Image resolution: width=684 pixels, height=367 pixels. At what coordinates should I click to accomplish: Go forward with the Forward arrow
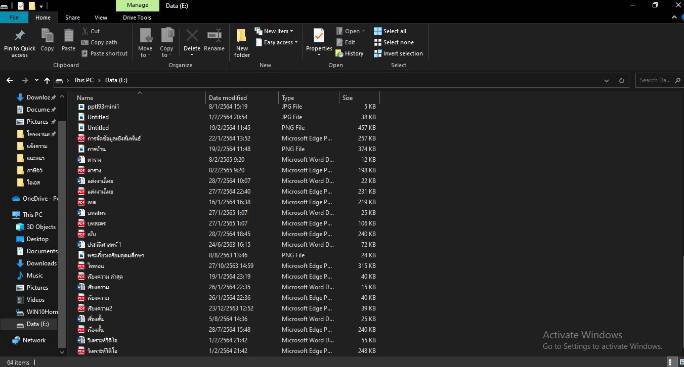coord(25,80)
